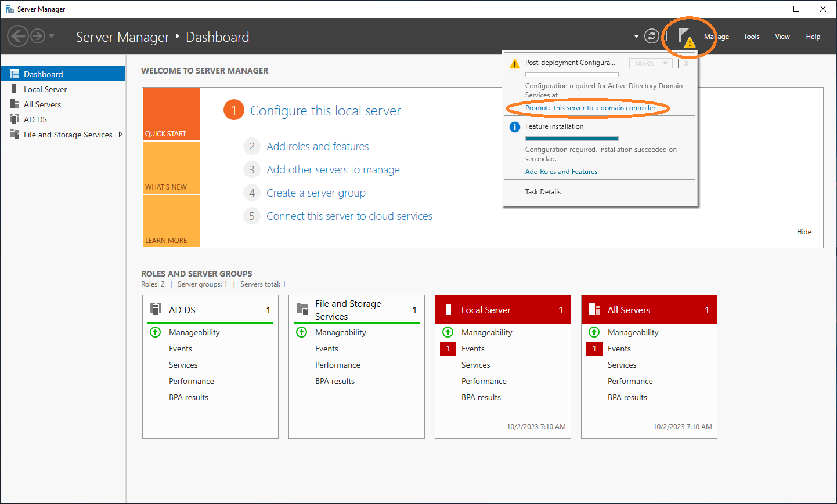Click the warning icon next to Post-deployment Configuration
This screenshot has height=504, width=837.
tap(514, 62)
